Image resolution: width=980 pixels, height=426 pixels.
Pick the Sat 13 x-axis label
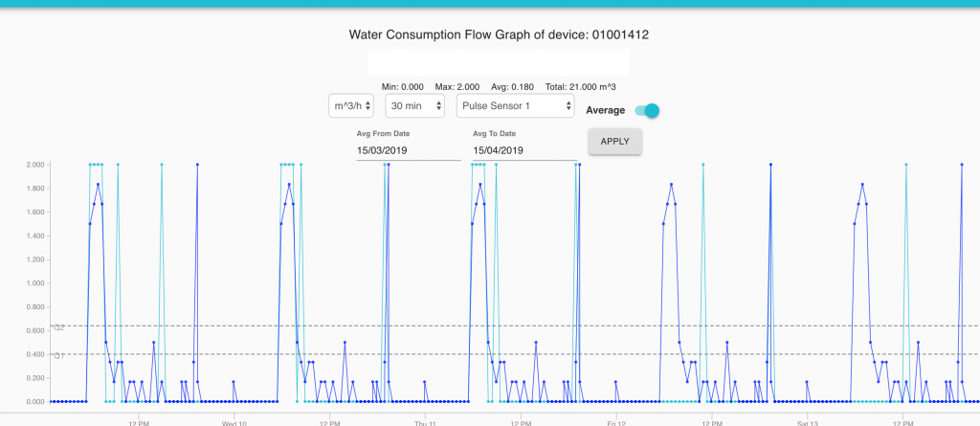coord(808,421)
